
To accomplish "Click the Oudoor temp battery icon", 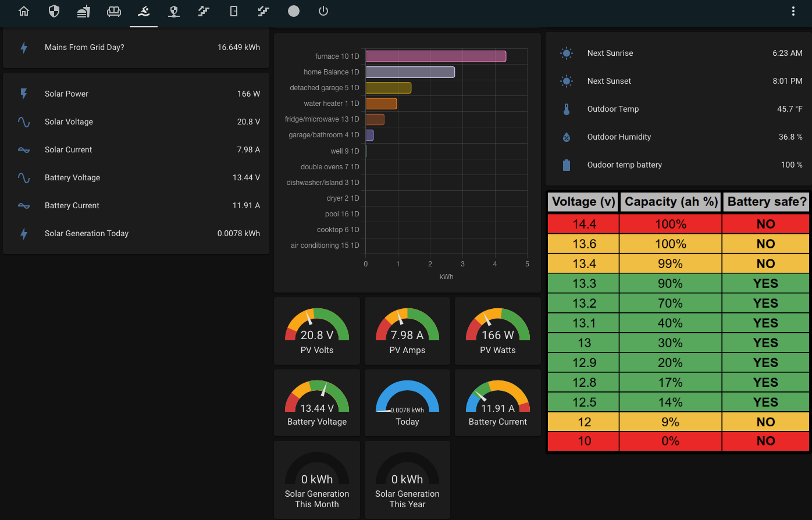I will click(x=567, y=165).
